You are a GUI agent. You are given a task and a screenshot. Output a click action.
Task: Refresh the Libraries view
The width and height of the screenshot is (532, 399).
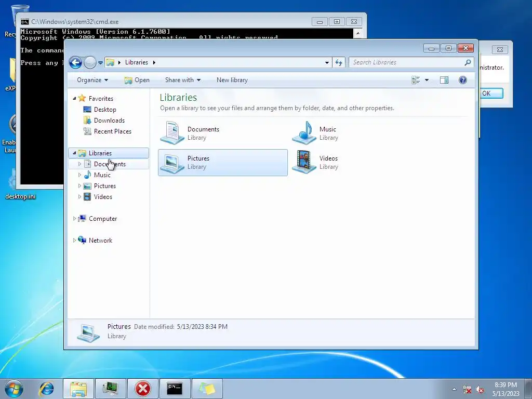point(339,62)
